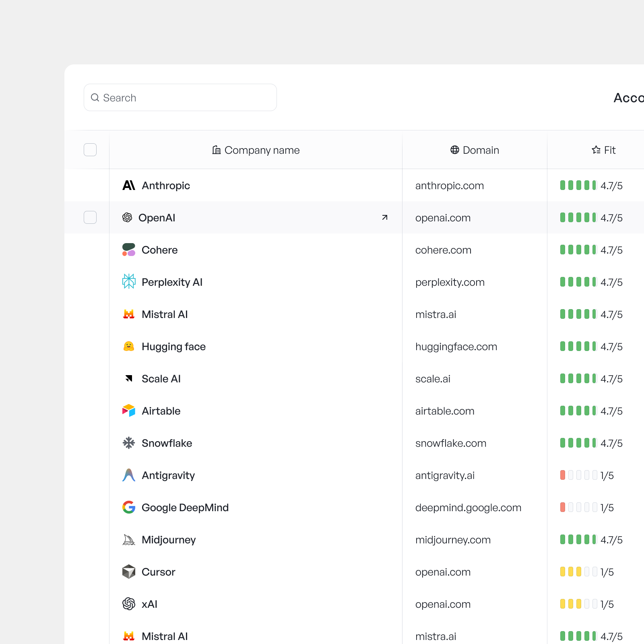Sort by the Domain column header
The width and height of the screenshot is (644, 644).
coord(475,150)
